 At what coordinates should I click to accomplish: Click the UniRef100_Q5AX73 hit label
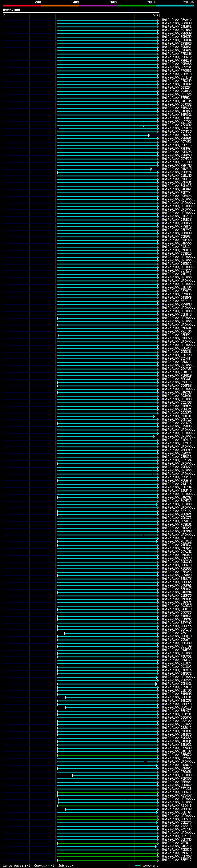tap(177, 518)
